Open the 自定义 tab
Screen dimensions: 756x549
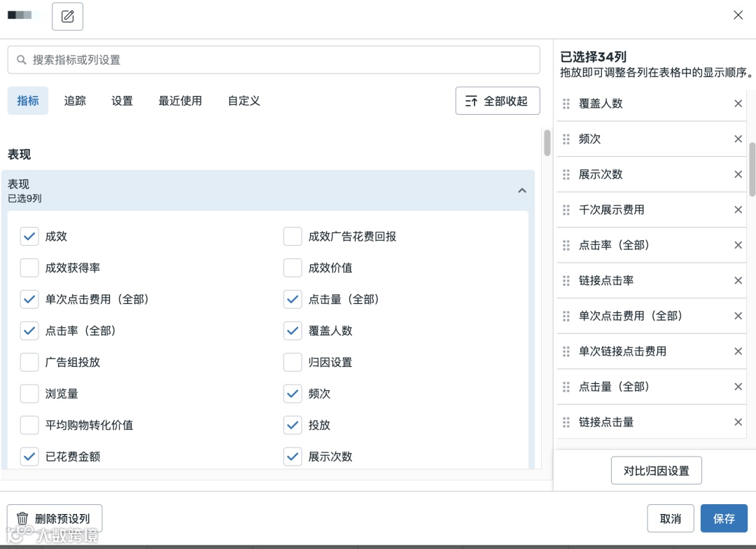coord(244,100)
